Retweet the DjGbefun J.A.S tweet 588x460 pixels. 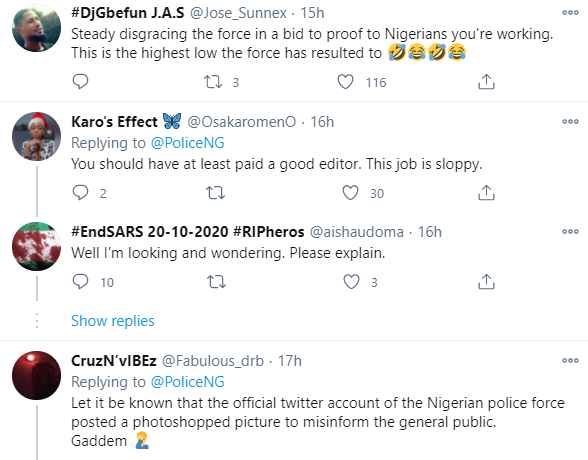[213, 82]
